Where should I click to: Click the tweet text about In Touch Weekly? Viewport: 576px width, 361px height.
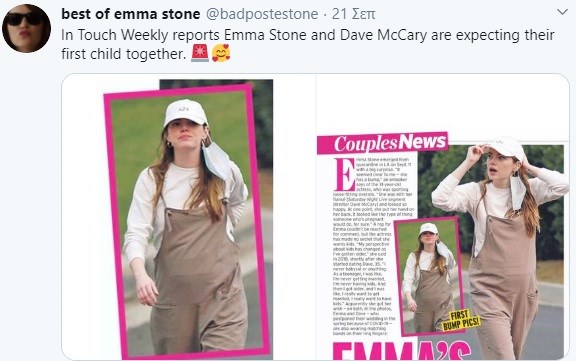click(307, 44)
